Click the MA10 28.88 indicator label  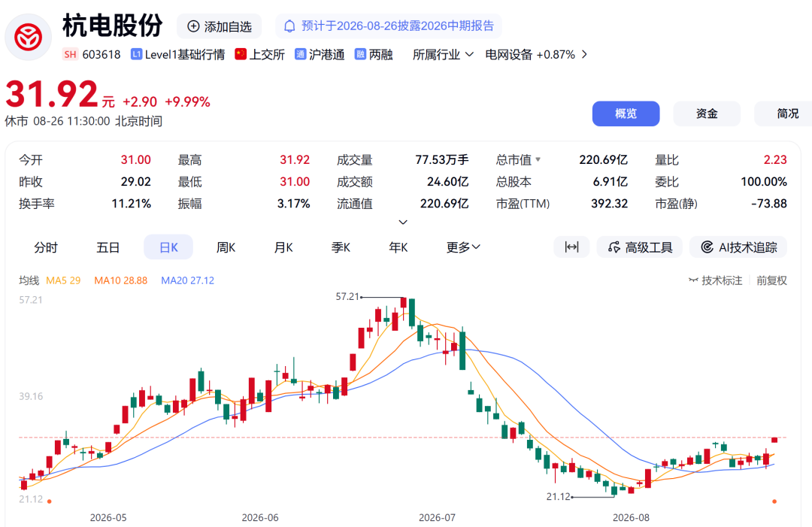click(120, 280)
